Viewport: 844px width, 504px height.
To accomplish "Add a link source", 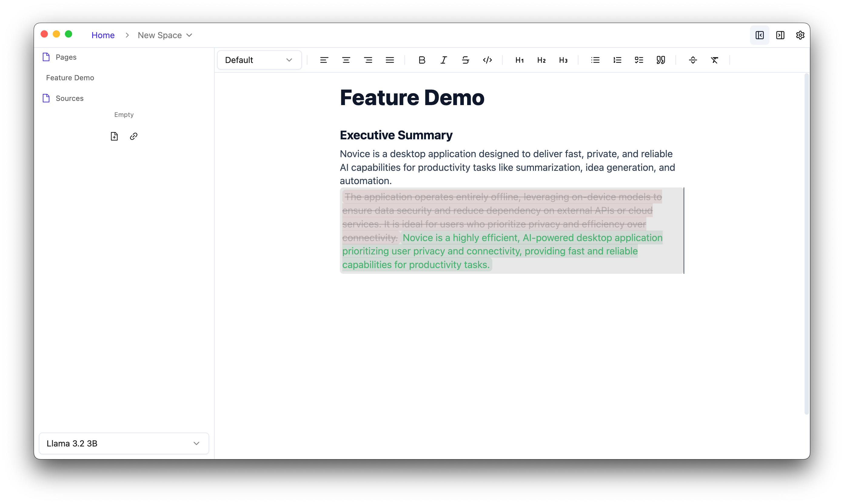I will pos(134,136).
